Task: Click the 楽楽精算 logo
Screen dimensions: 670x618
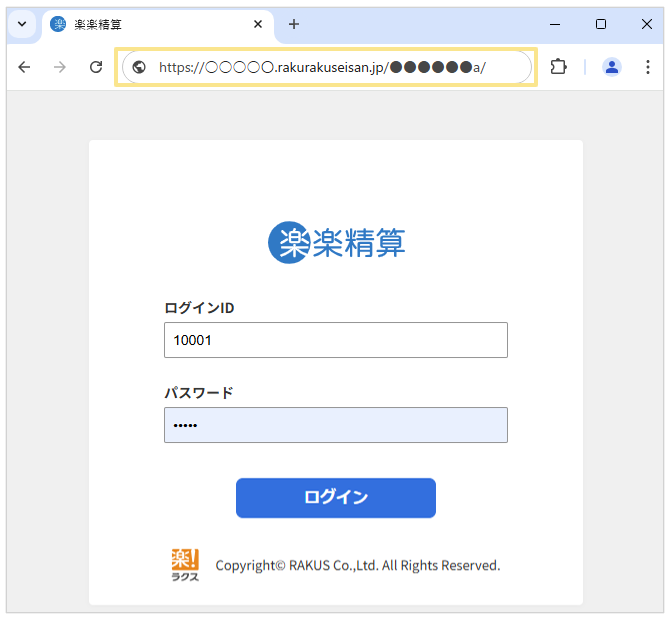Action: (336, 242)
